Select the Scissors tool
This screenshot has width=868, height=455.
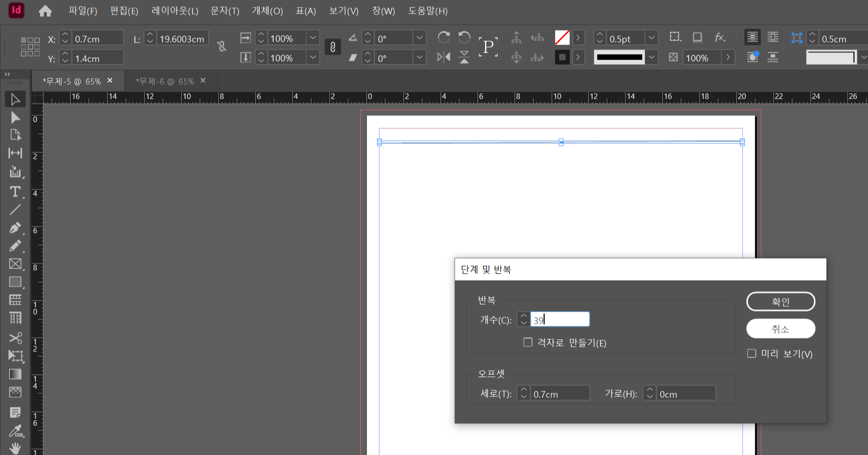15,338
